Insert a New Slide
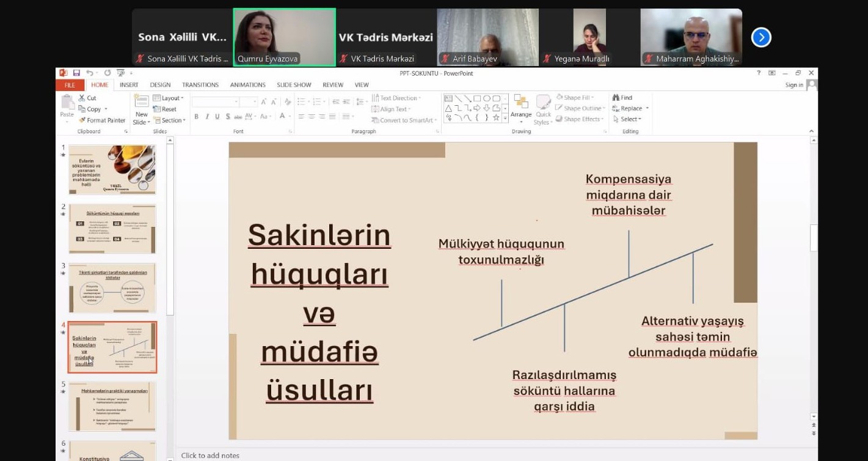Image resolution: width=868 pixels, height=461 pixels. click(x=142, y=109)
